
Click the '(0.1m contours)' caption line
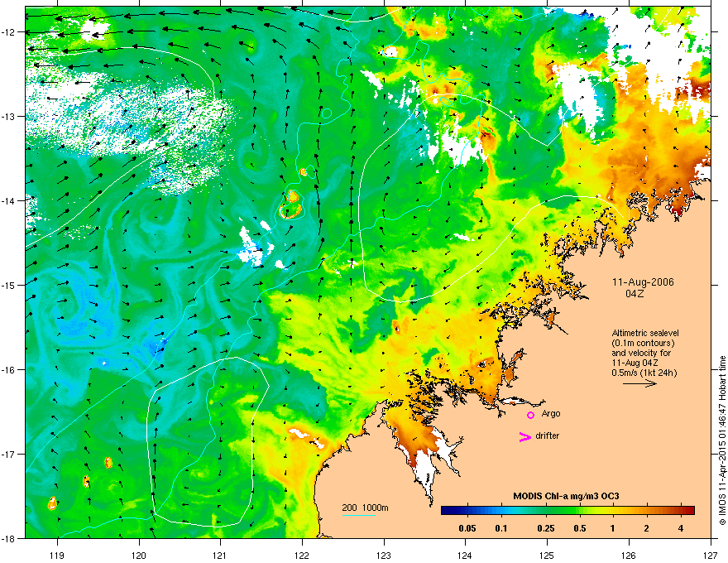point(643,344)
